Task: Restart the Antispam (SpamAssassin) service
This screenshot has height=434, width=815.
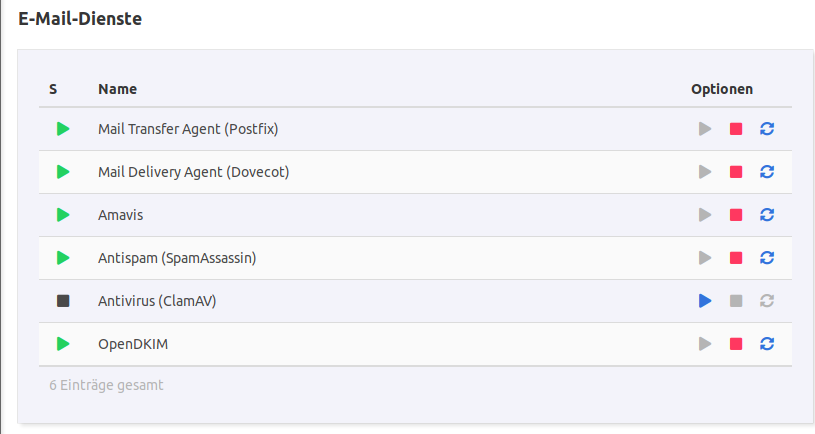Action: coord(767,258)
